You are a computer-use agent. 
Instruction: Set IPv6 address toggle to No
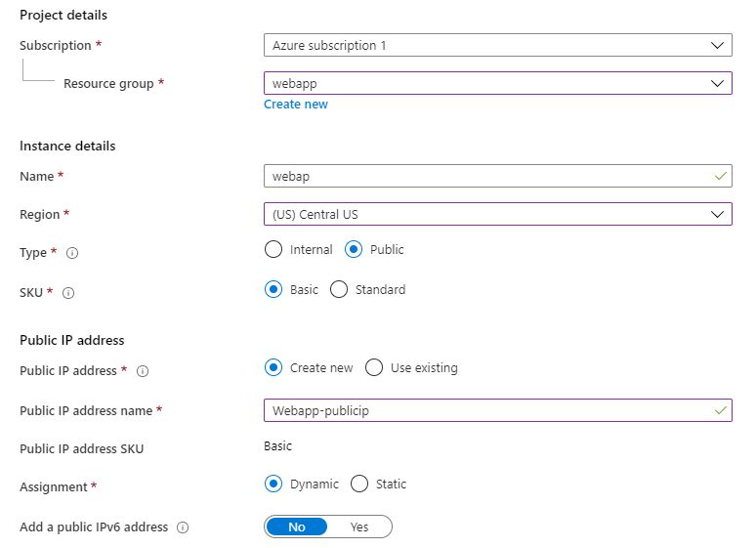click(297, 527)
